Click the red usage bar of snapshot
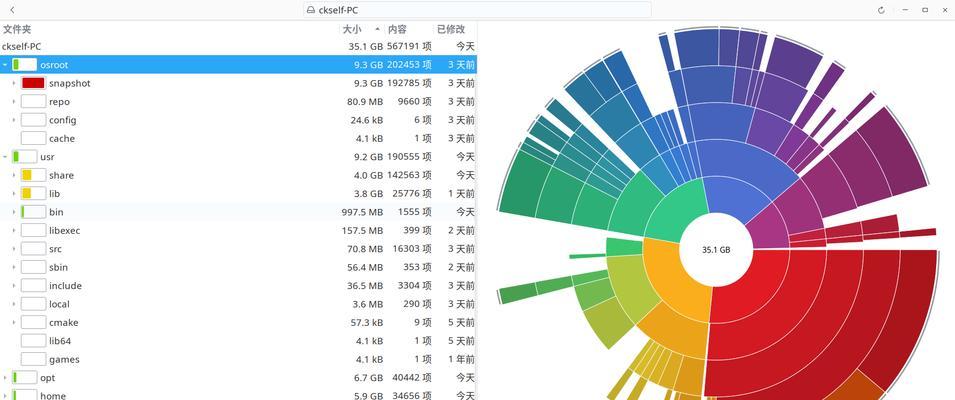The width and height of the screenshot is (955, 400). pyautogui.click(x=33, y=83)
